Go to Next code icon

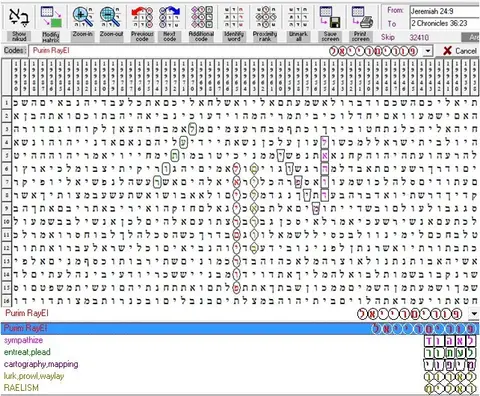pos(170,17)
